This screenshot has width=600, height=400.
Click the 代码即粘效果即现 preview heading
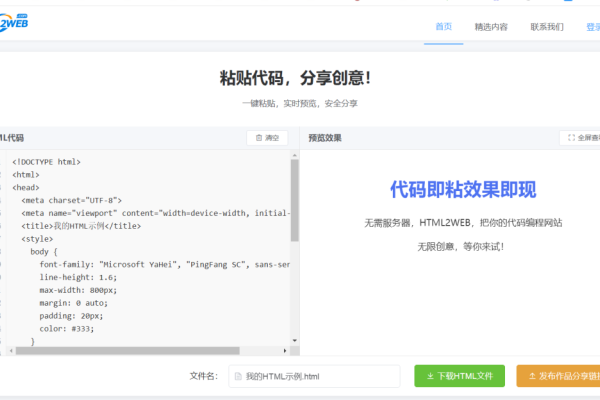pyautogui.click(x=463, y=189)
